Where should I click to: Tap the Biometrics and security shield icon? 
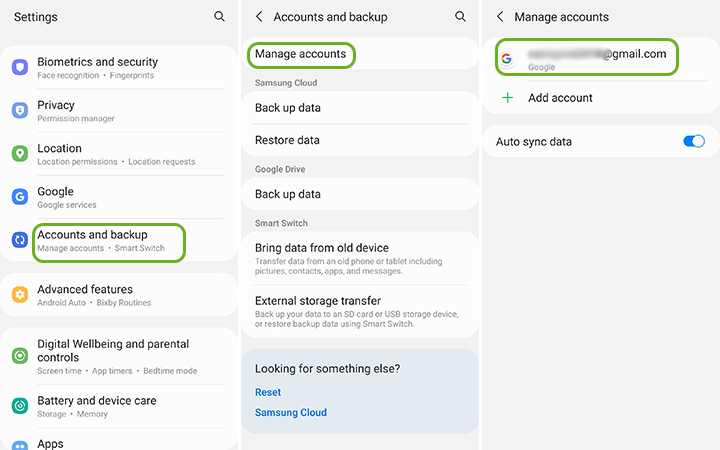pyautogui.click(x=20, y=67)
